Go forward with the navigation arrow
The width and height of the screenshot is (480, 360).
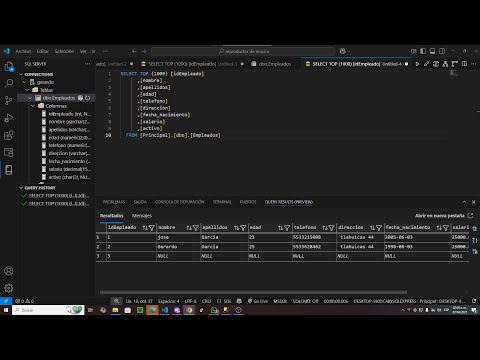coord(144,51)
